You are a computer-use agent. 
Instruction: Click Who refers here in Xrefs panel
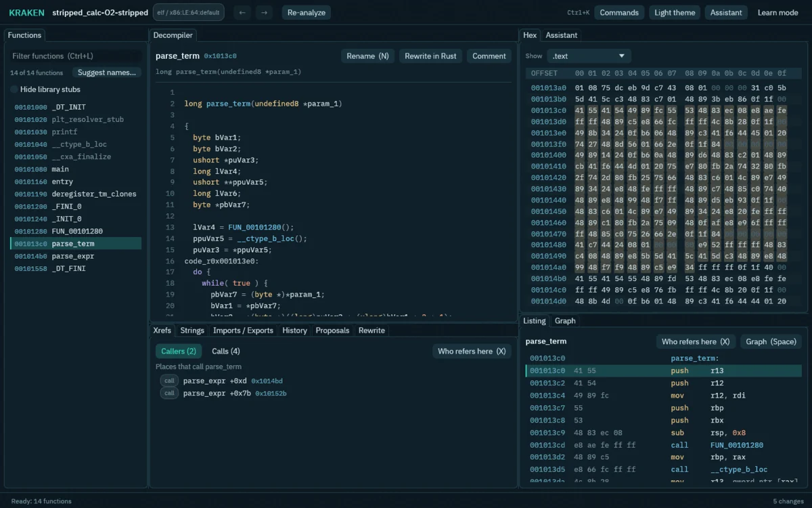[472, 351]
